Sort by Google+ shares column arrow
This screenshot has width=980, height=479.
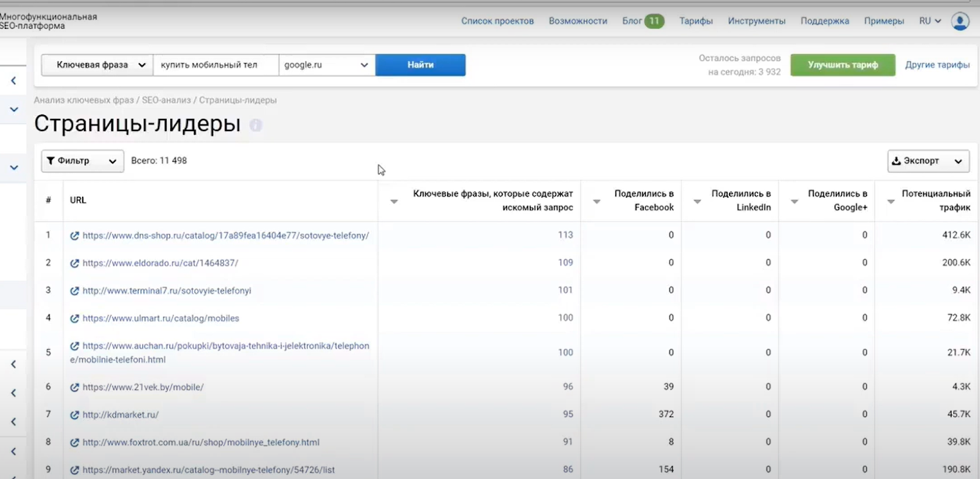pyautogui.click(x=794, y=202)
